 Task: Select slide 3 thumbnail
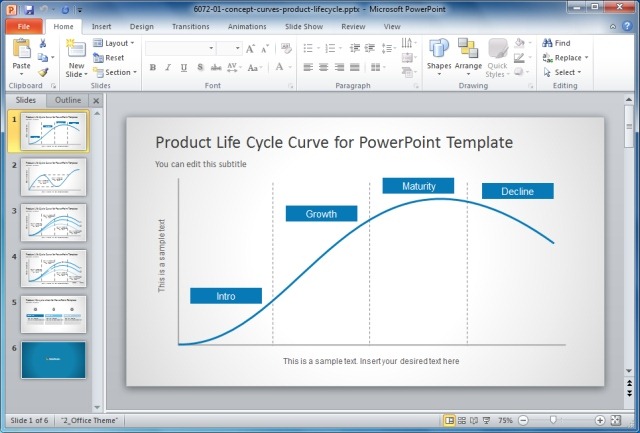pyautogui.click(x=53, y=223)
